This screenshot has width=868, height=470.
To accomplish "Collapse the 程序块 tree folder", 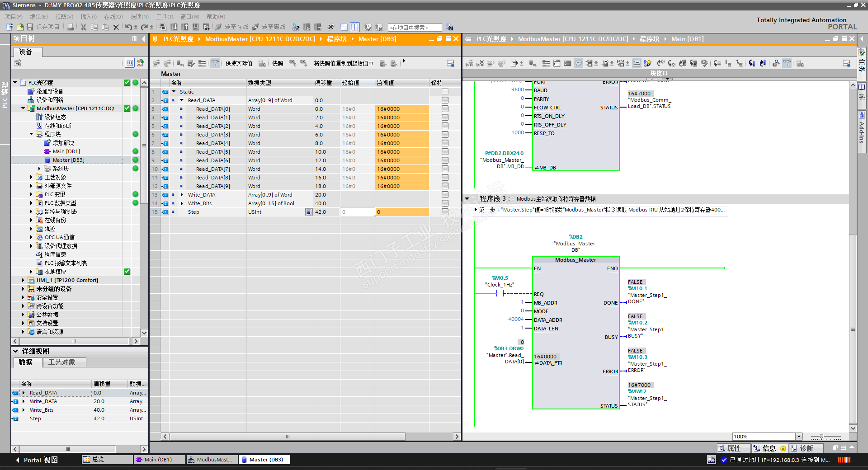I will tap(31, 134).
